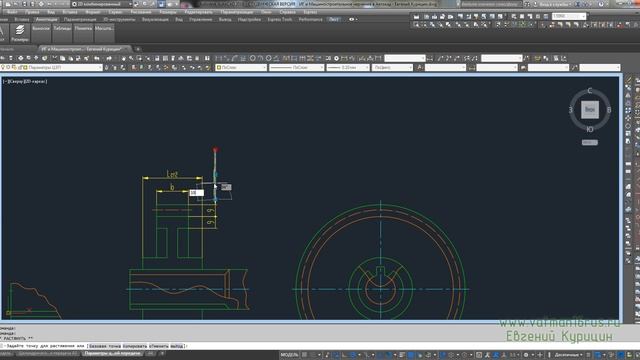The width and height of the screenshot is (640, 360).
Task: Choose the оТменить command-line option
Action: [x=158, y=346]
